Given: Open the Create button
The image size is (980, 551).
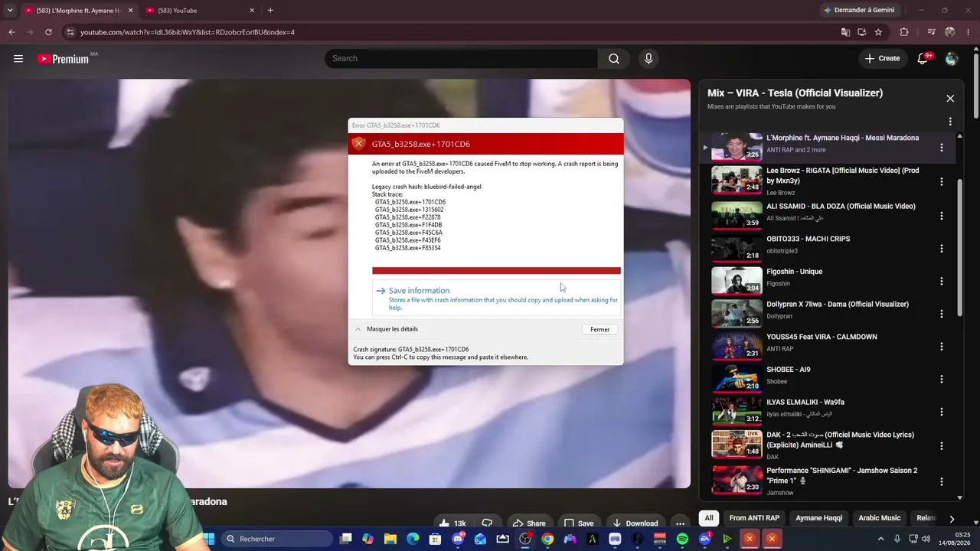Looking at the screenshot, I should point(882,59).
